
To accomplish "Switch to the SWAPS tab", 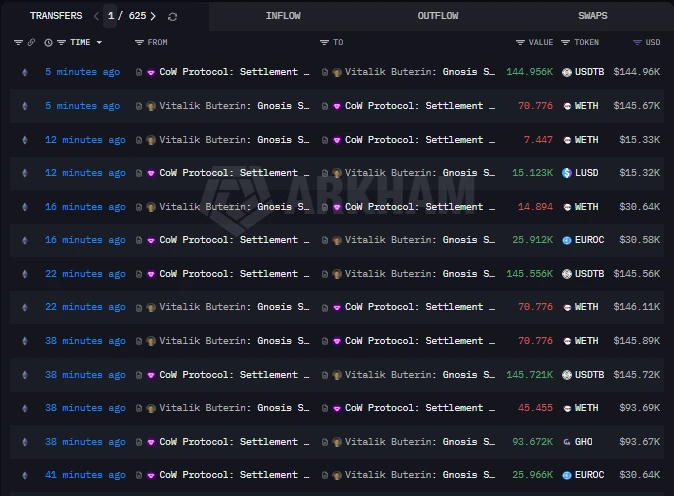I will (592, 16).
